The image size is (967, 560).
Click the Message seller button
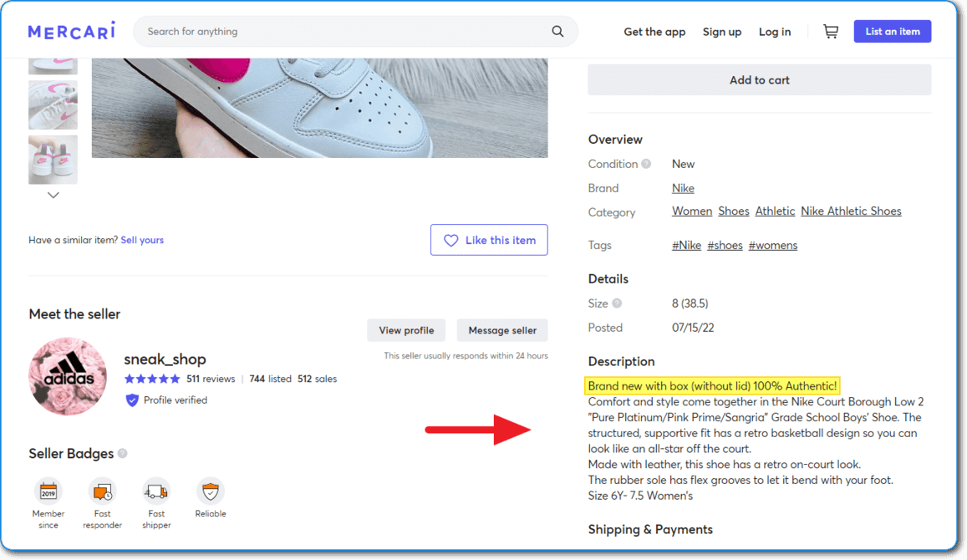pos(502,331)
